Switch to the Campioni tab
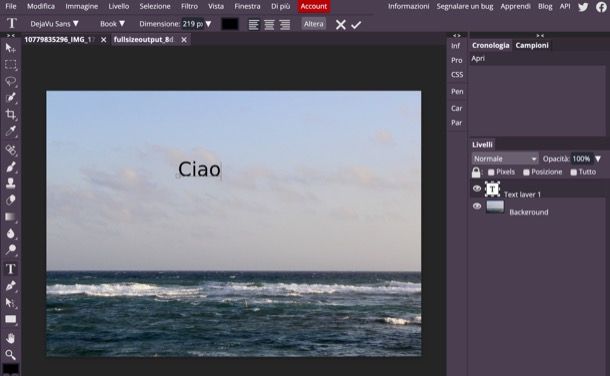 click(532, 45)
